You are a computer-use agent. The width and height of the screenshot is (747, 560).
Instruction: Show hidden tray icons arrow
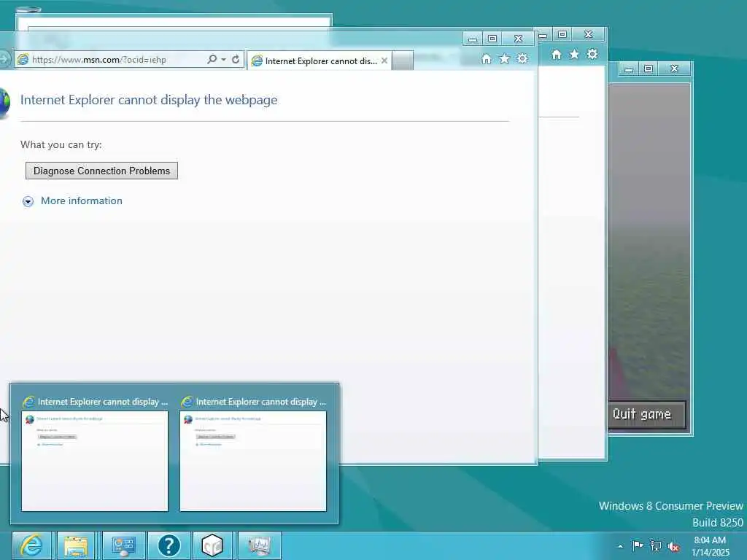620,546
